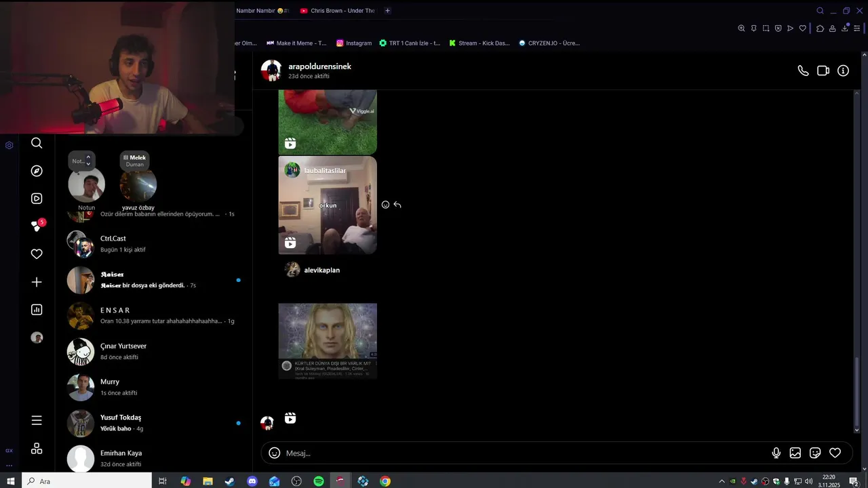Open Notifications heart in sidebar
This screenshot has width=868, height=488.
click(x=37, y=254)
